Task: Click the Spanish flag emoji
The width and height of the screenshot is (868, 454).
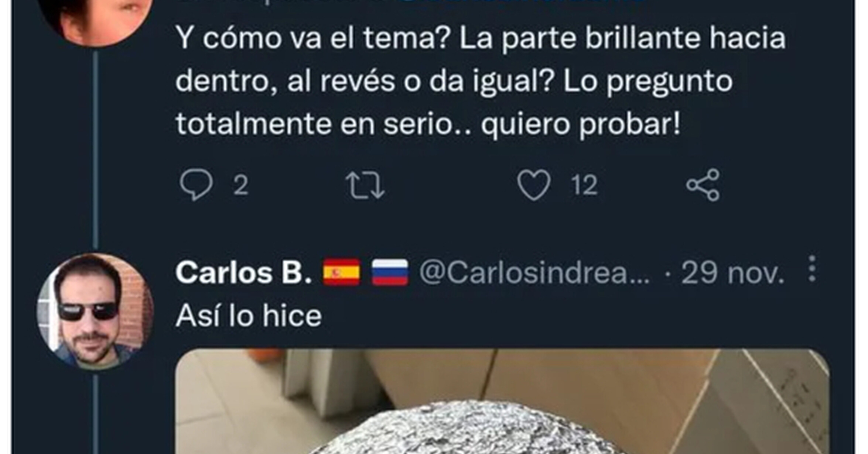Action: (341, 272)
